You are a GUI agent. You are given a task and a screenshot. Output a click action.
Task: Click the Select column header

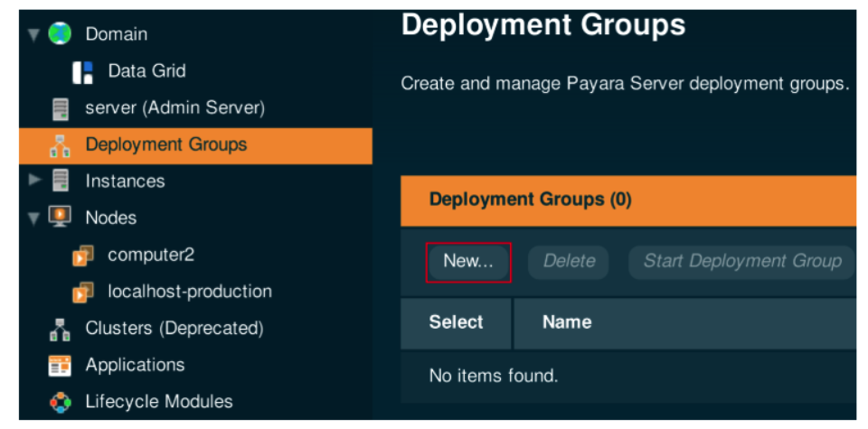[x=456, y=322]
